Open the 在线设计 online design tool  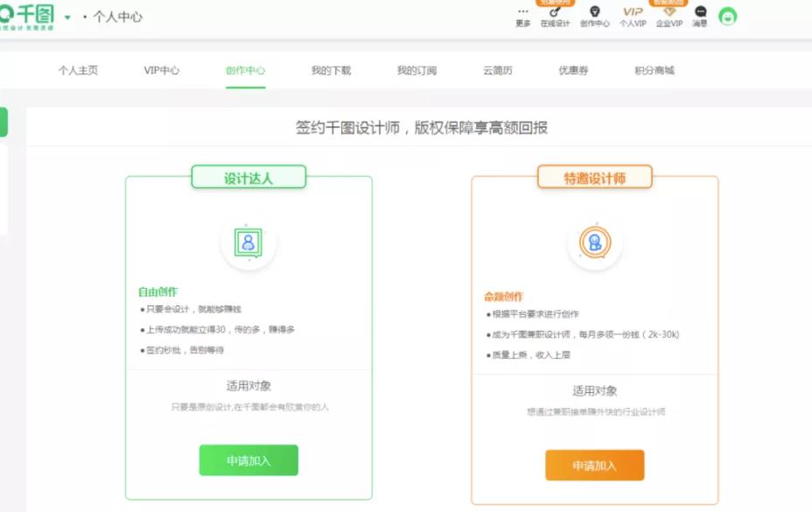click(x=554, y=14)
